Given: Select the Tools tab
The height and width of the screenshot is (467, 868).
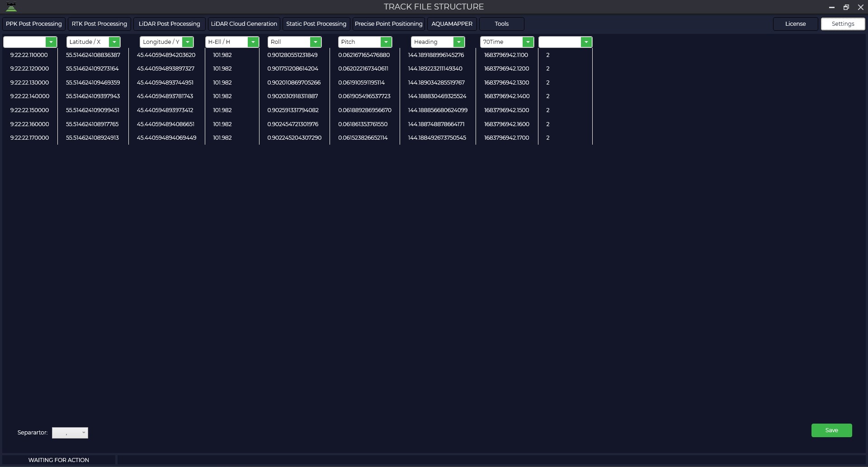Looking at the screenshot, I should [x=502, y=24].
